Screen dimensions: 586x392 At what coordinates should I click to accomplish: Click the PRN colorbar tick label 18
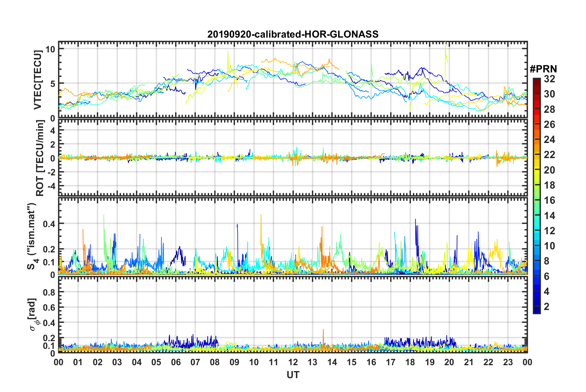coord(549,185)
